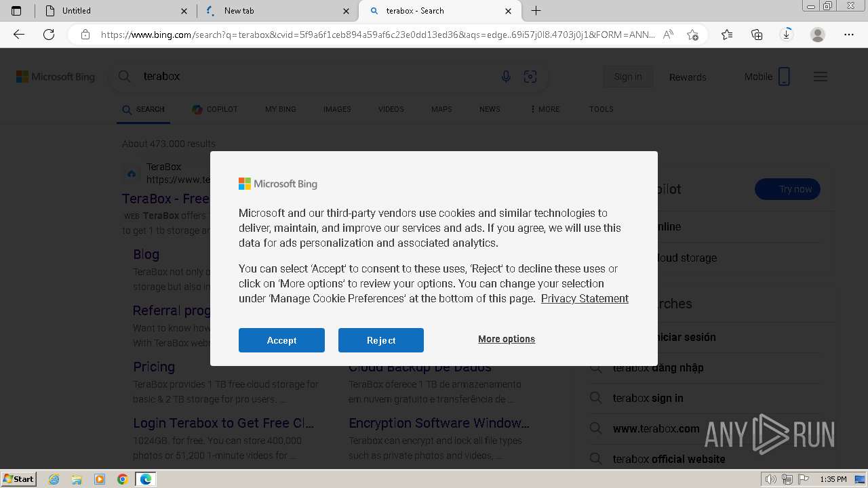Open the Pricing sublink
This screenshot has height=488, width=868.
154,367
